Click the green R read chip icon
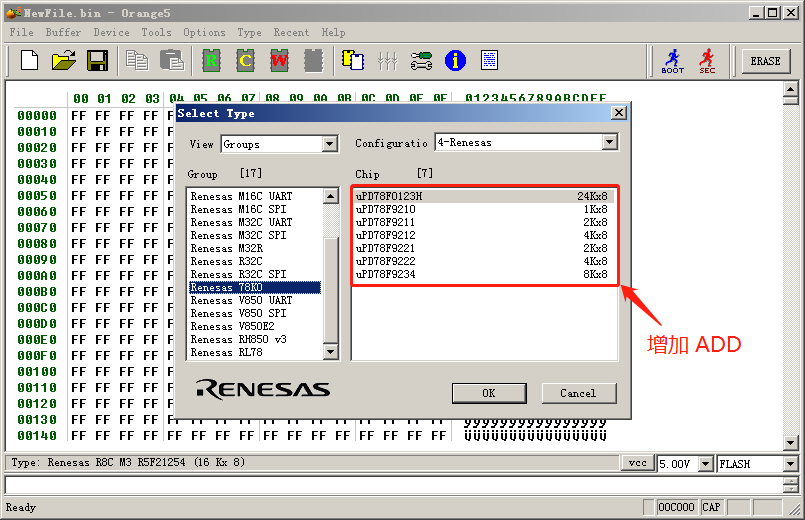Screen dimensions: 805x520 211,61
